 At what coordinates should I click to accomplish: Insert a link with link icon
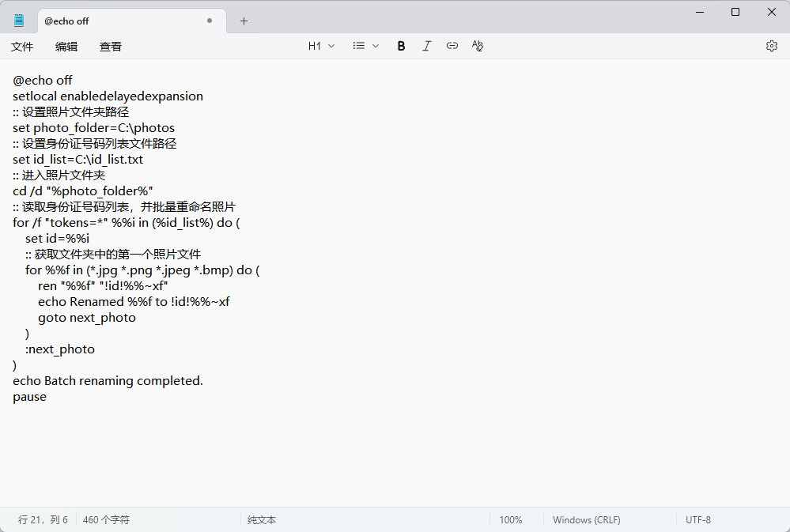point(452,46)
